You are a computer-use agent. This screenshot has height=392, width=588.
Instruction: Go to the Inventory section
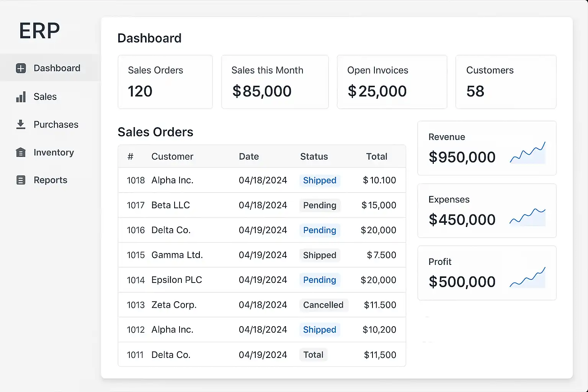(x=54, y=152)
